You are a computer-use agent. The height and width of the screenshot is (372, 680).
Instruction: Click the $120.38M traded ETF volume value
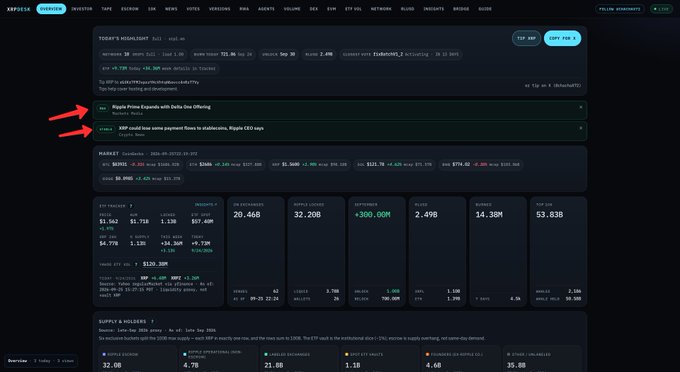click(155, 264)
